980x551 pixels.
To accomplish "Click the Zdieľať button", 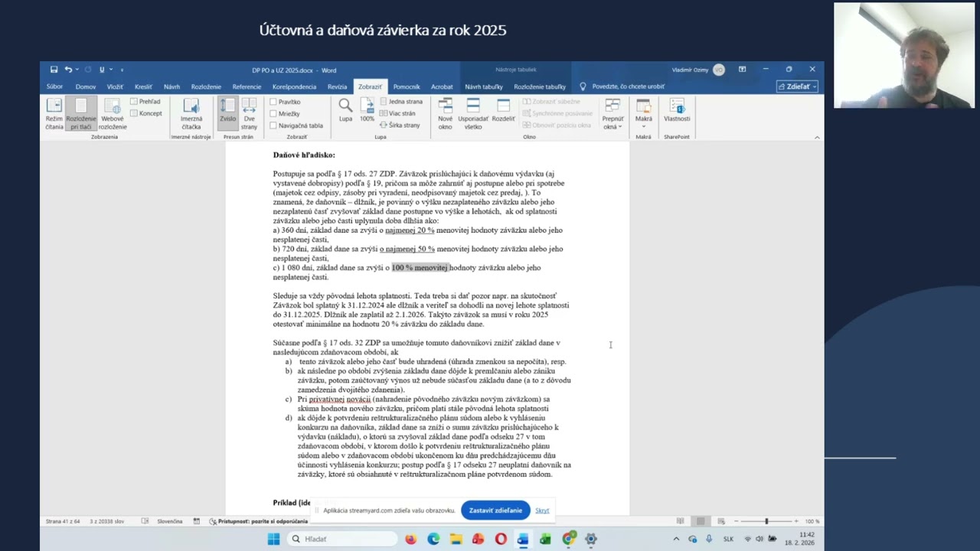I will (x=797, y=86).
